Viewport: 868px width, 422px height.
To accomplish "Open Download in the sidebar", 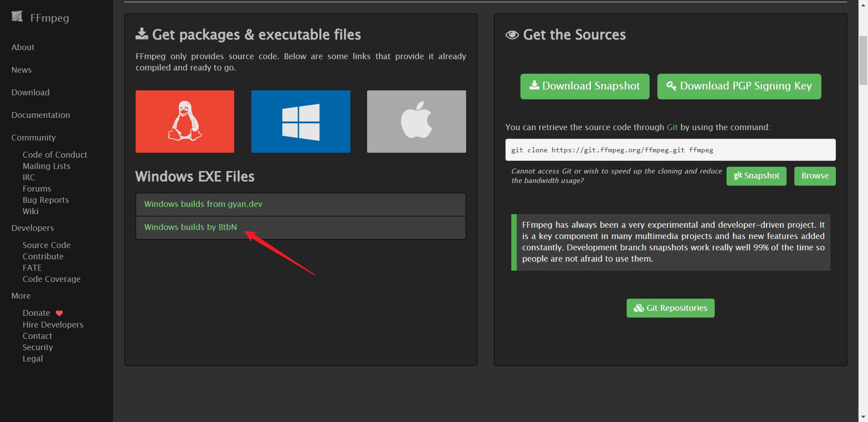I will pyautogui.click(x=30, y=93).
